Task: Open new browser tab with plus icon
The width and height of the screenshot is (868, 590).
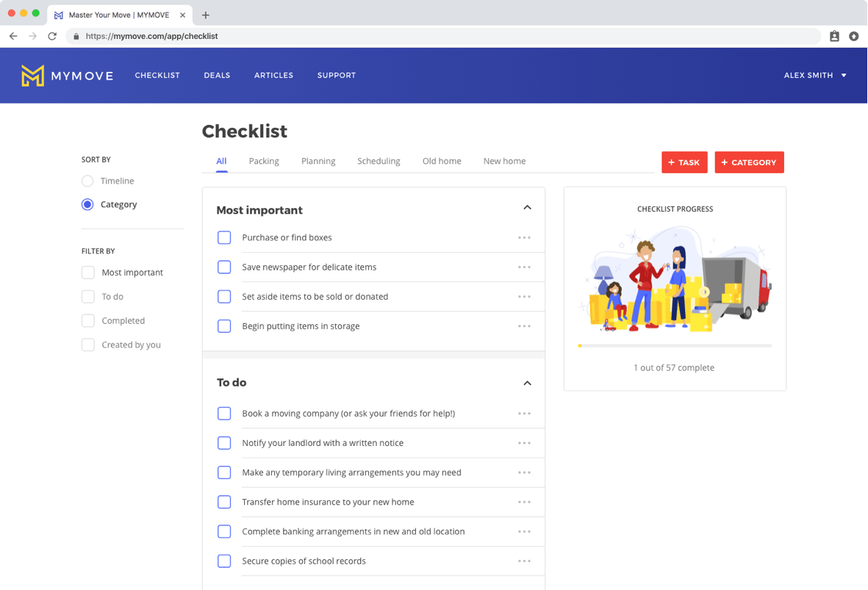Action: (x=206, y=15)
